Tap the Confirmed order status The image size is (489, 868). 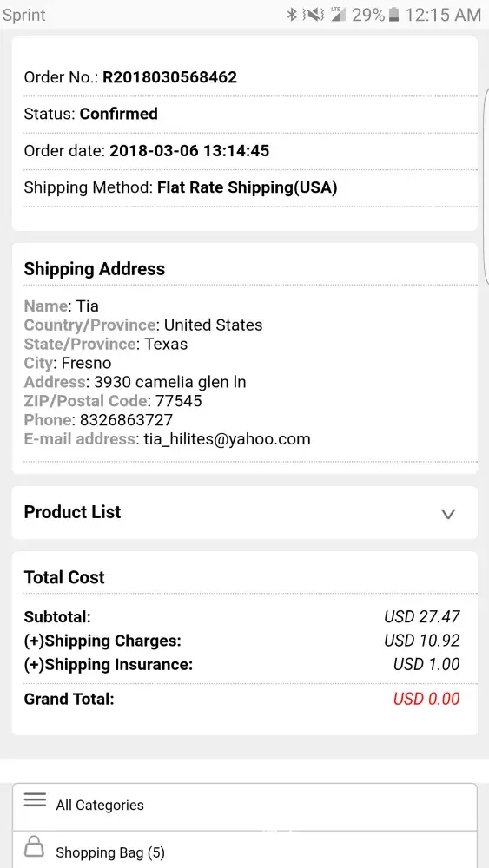pos(119,114)
